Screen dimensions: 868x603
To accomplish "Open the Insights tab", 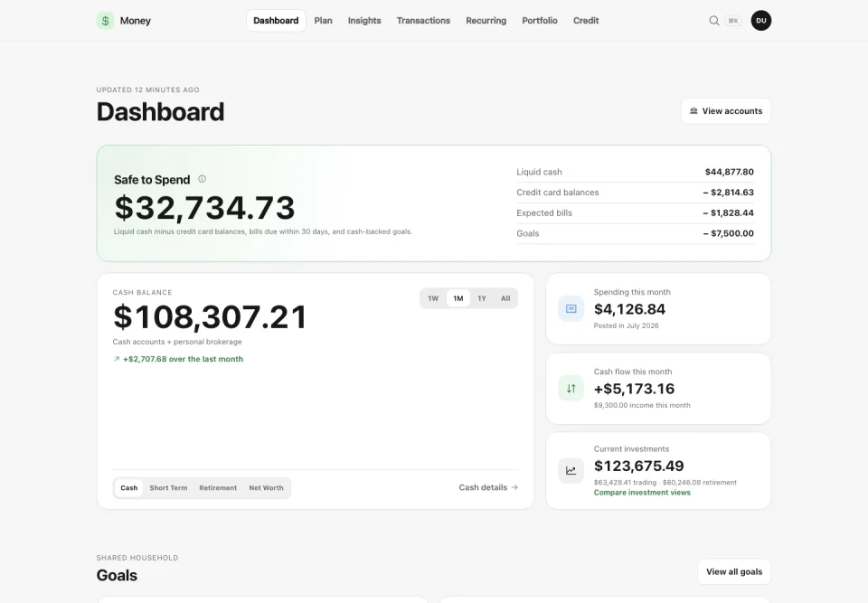I will [x=364, y=21].
